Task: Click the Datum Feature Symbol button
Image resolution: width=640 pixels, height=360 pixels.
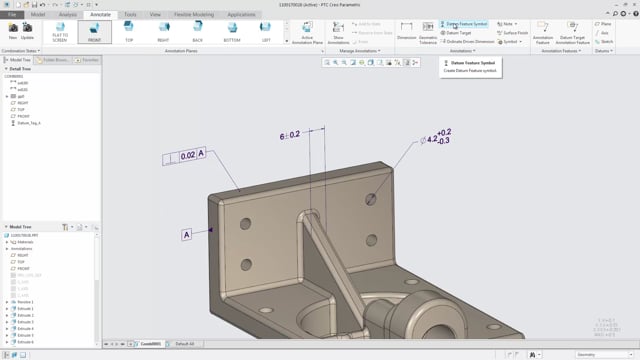Action: coord(464,24)
